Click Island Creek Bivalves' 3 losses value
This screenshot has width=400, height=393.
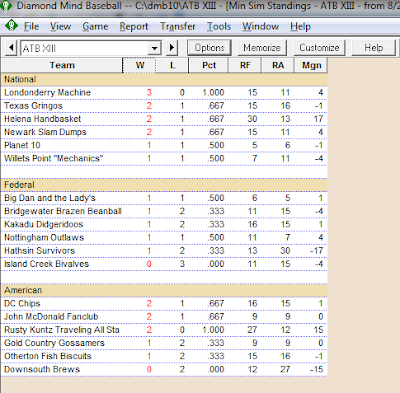click(x=182, y=264)
